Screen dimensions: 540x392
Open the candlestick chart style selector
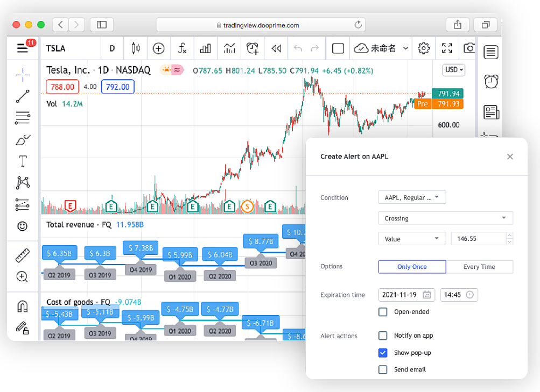click(136, 48)
